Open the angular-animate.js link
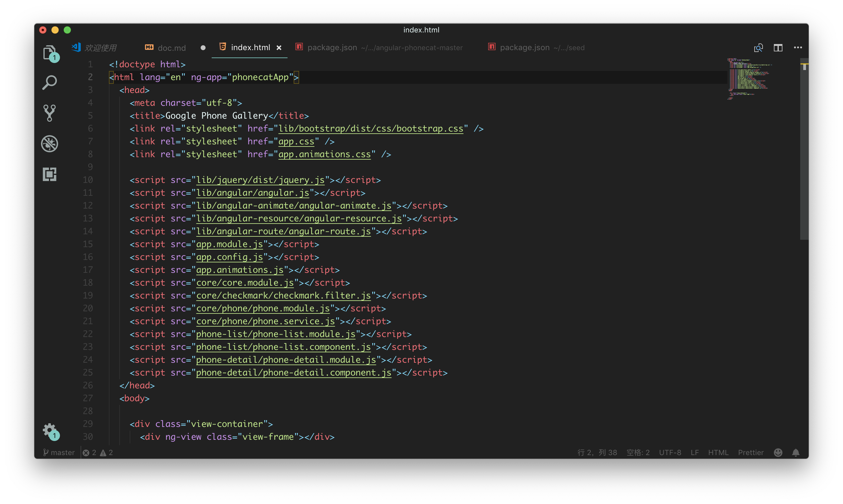Image resolution: width=843 pixels, height=504 pixels. [x=294, y=206]
